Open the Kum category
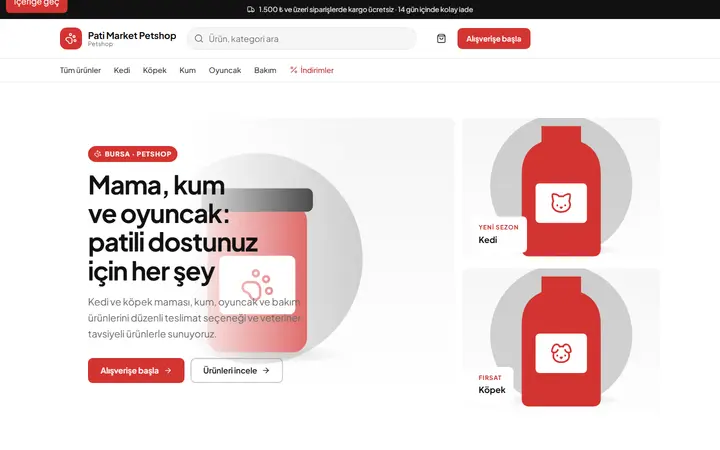 click(x=187, y=70)
